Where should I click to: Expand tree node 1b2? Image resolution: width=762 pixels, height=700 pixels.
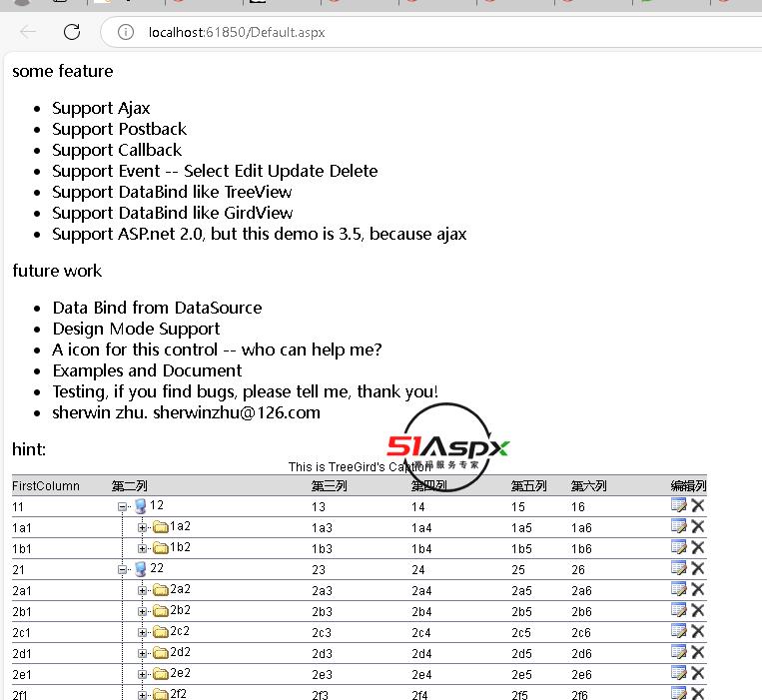point(143,548)
